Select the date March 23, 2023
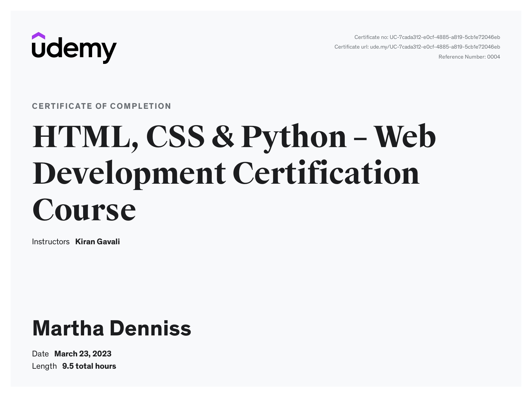Viewport: 532px width, 396px height. [x=83, y=354]
